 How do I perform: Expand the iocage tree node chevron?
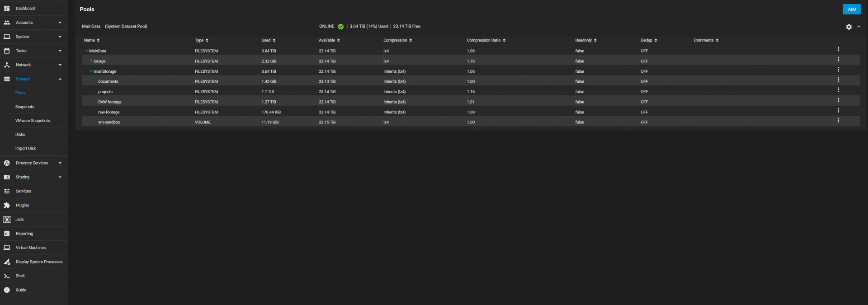pos(91,61)
